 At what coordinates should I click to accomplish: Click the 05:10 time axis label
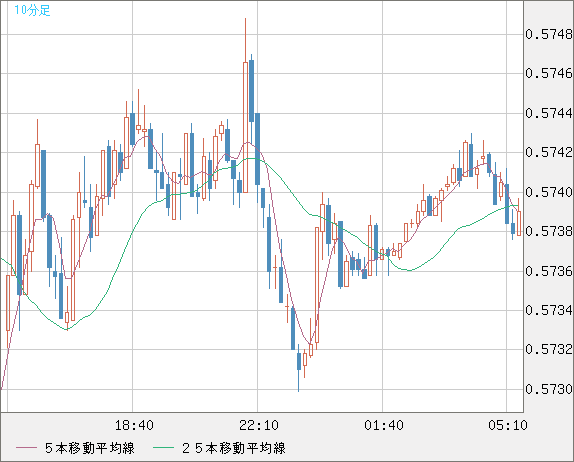pos(508,425)
